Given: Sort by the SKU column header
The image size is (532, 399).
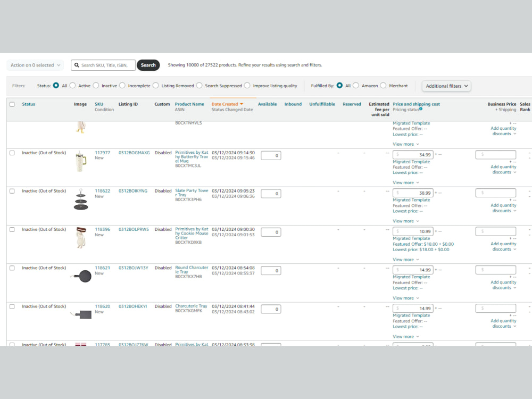Looking at the screenshot, I should pyautogui.click(x=99, y=104).
